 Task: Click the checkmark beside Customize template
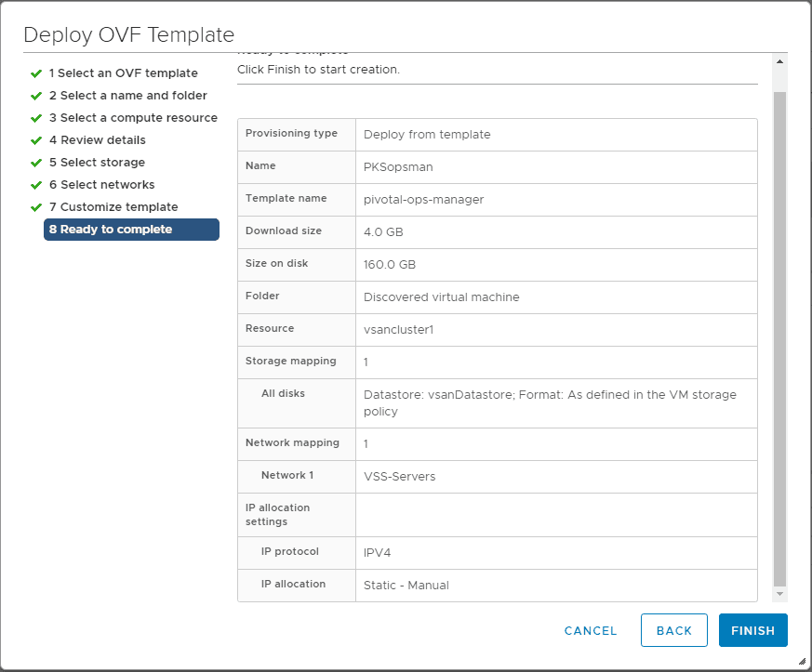click(x=36, y=207)
